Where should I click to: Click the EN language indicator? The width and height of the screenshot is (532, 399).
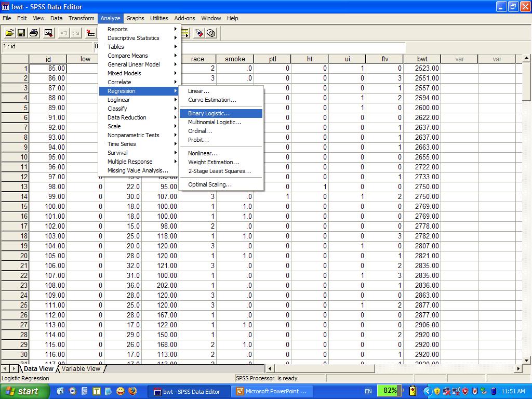click(368, 391)
